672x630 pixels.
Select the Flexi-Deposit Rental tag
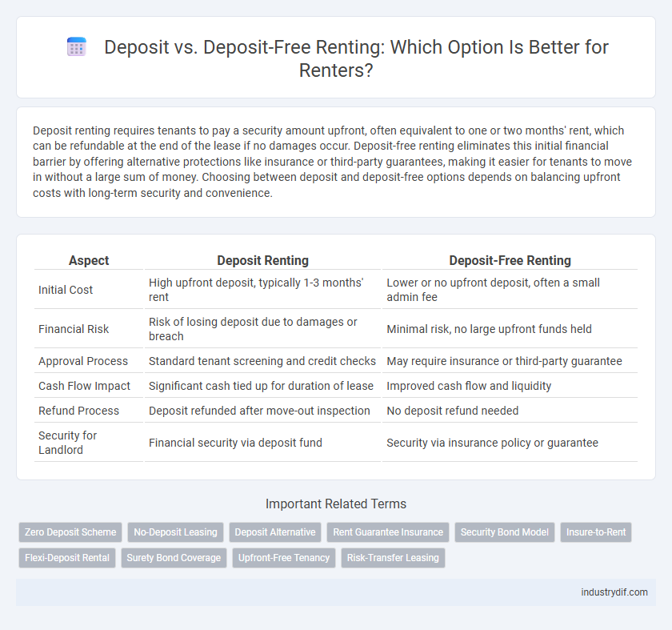tap(67, 558)
